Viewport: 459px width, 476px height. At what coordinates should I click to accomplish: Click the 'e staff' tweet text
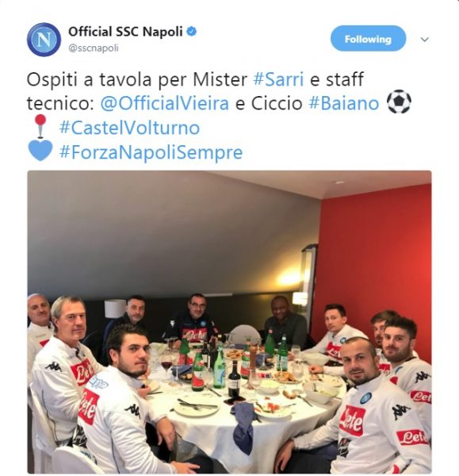336,79
